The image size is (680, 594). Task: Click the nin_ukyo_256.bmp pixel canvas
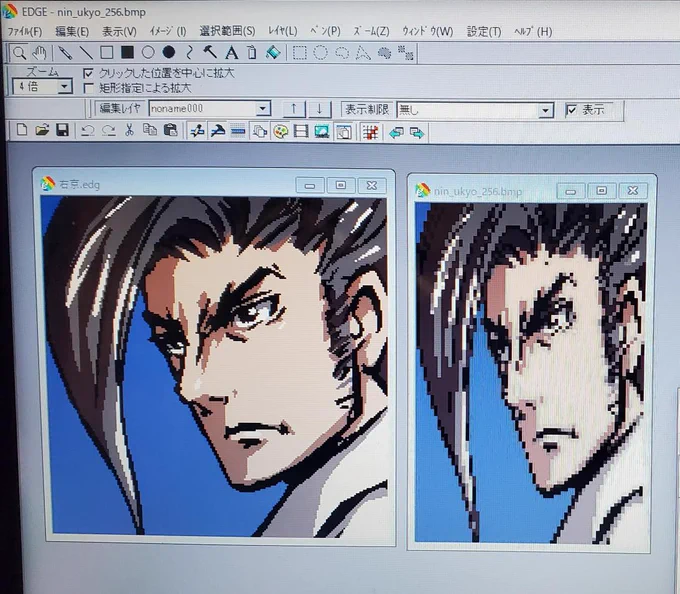[531, 372]
